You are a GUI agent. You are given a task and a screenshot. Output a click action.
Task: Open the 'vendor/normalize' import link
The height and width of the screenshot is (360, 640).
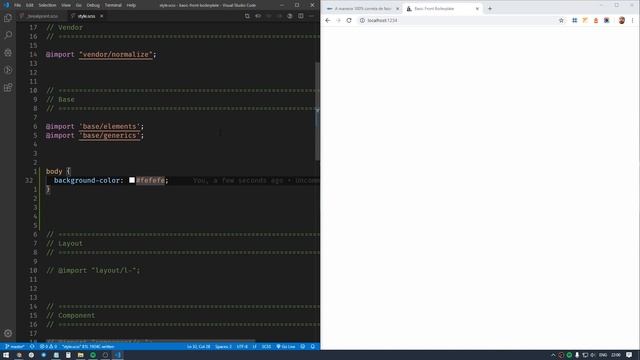point(116,54)
